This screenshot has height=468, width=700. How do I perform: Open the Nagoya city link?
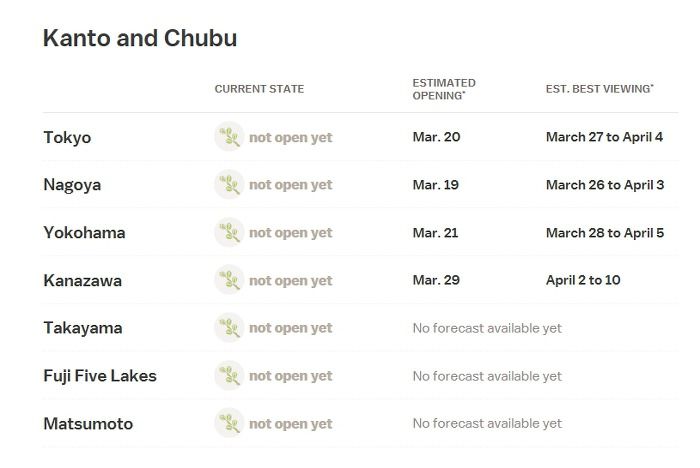[72, 185]
